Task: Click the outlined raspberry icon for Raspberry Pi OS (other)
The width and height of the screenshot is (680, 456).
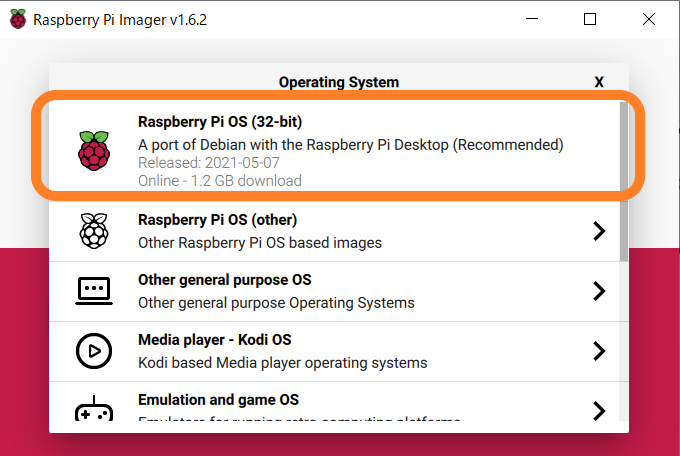Action: point(93,231)
